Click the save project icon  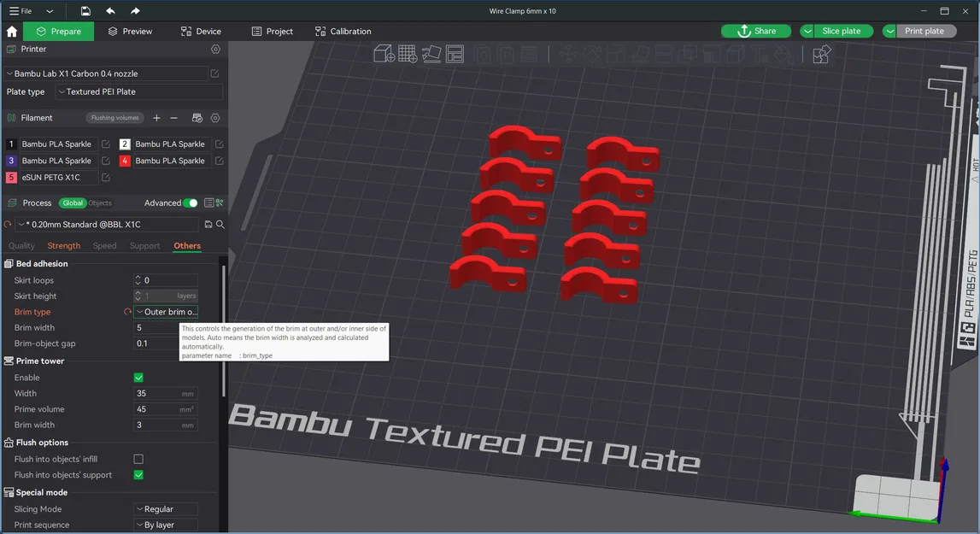coord(85,10)
